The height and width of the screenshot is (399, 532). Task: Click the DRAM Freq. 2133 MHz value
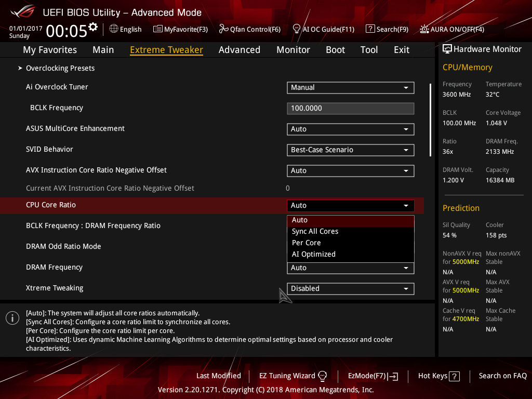point(499,152)
